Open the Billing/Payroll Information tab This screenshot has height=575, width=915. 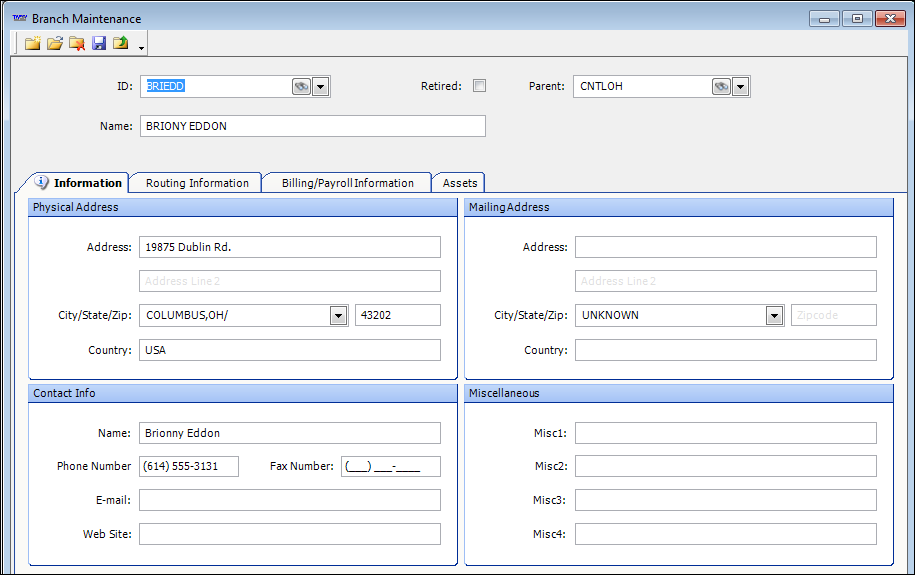point(347,183)
